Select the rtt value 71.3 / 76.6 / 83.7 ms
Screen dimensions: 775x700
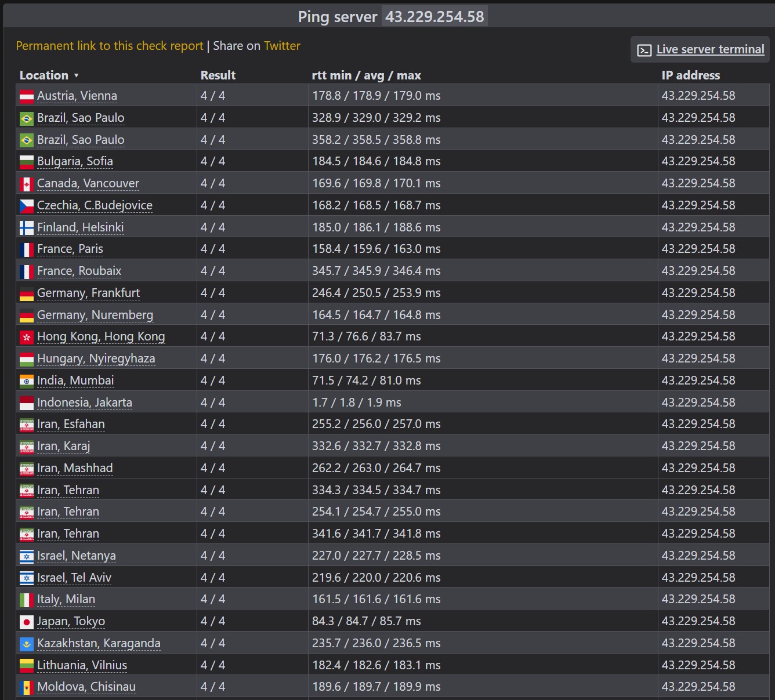click(x=367, y=336)
